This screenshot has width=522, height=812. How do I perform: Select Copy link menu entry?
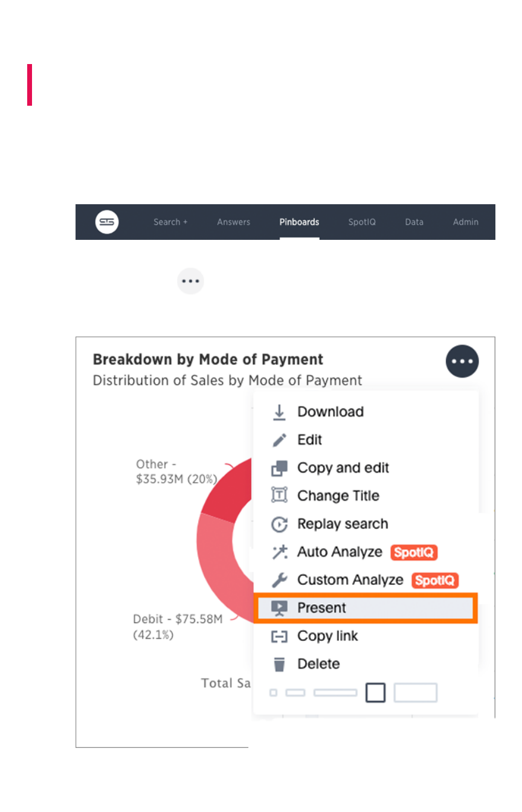click(x=327, y=636)
